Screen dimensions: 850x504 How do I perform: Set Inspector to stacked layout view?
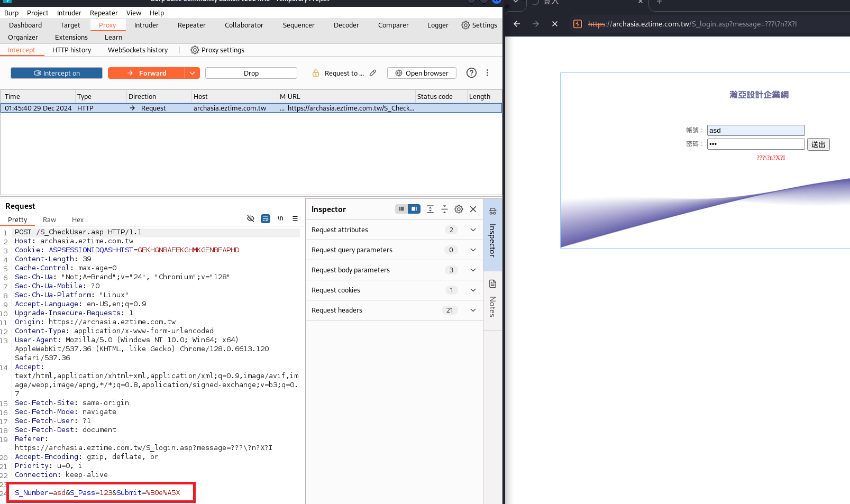tap(401, 209)
